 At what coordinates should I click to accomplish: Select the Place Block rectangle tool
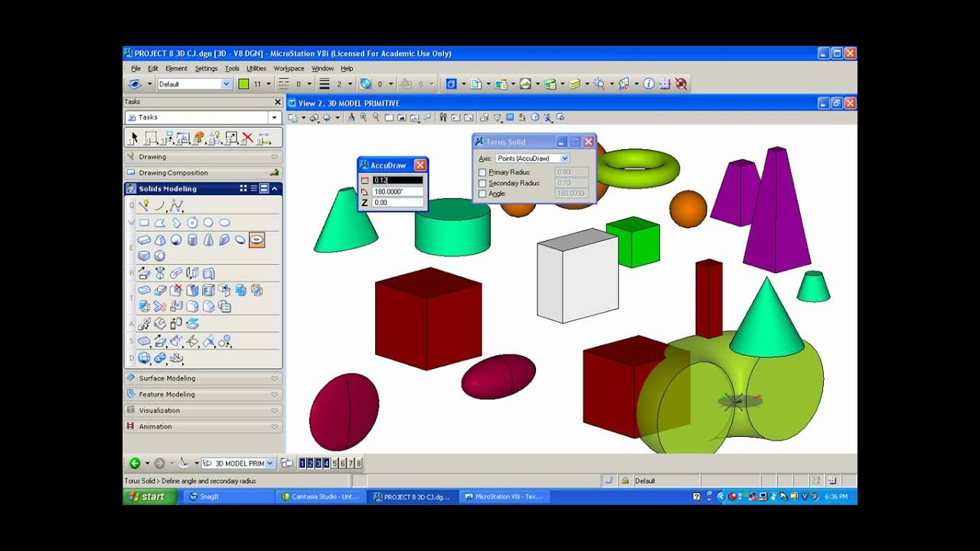coord(144,223)
